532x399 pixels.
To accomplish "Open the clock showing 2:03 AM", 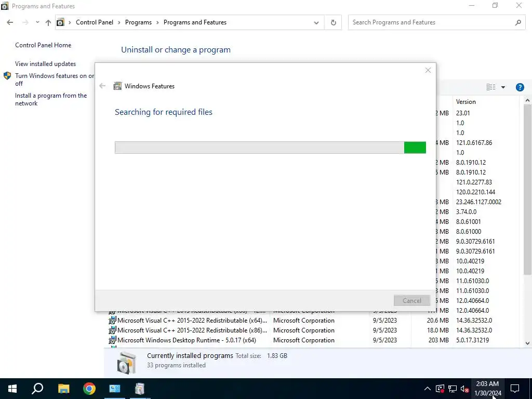I will click(487, 389).
